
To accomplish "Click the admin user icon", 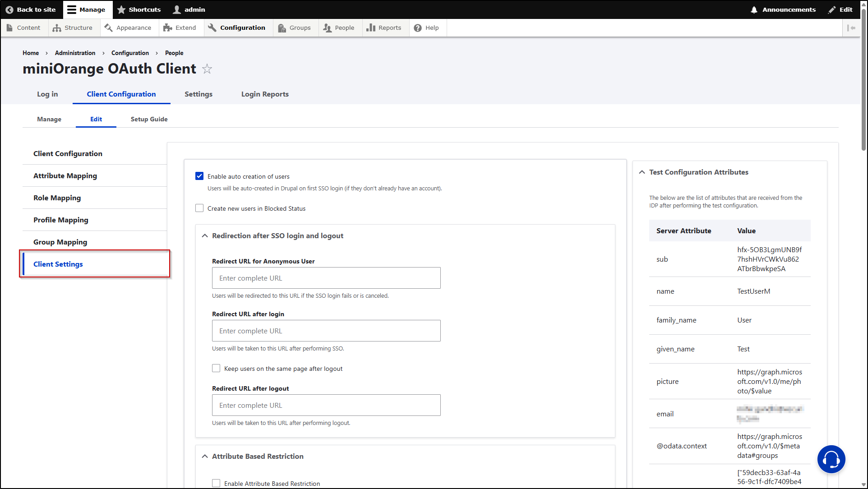I will tap(177, 9).
